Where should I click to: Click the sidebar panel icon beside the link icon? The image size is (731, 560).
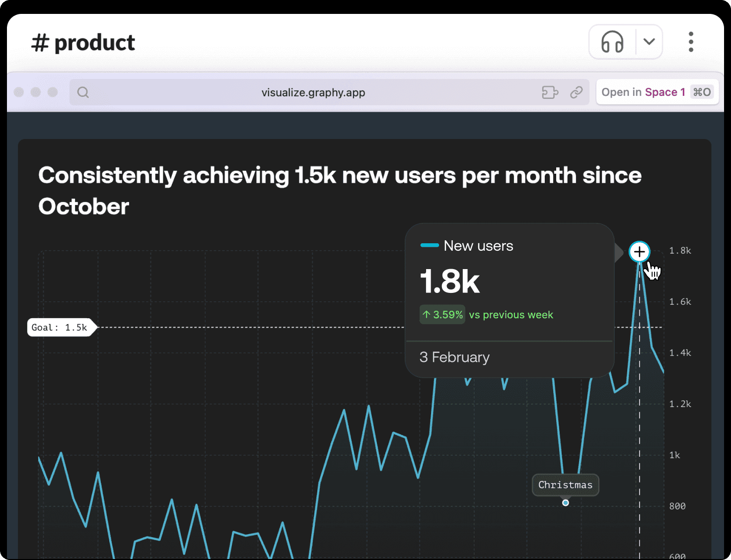point(550,92)
